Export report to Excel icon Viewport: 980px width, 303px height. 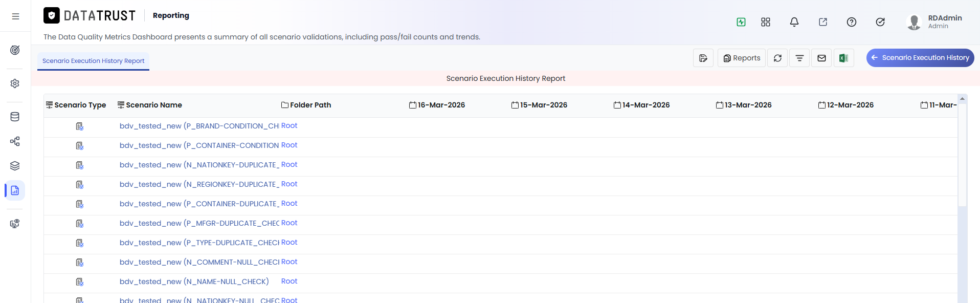pyautogui.click(x=844, y=58)
